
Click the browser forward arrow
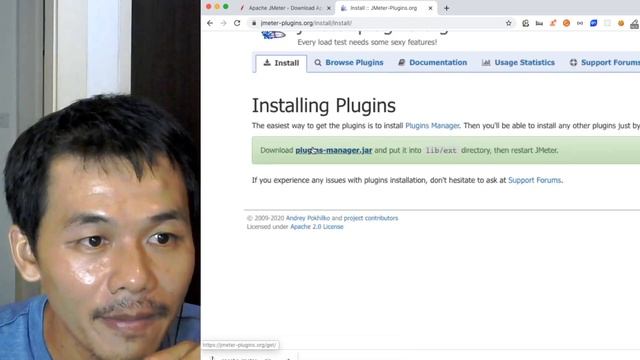[x=223, y=23]
